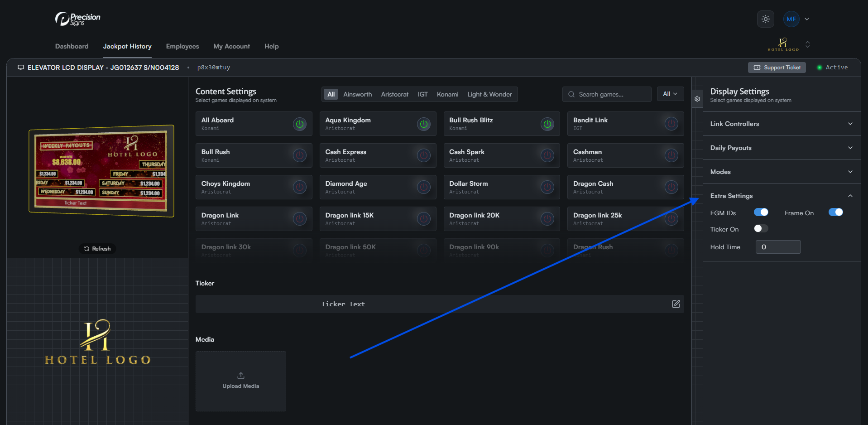Turn on Cash Express power icon
Image resolution: width=868 pixels, height=425 pixels.
(423, 155)
